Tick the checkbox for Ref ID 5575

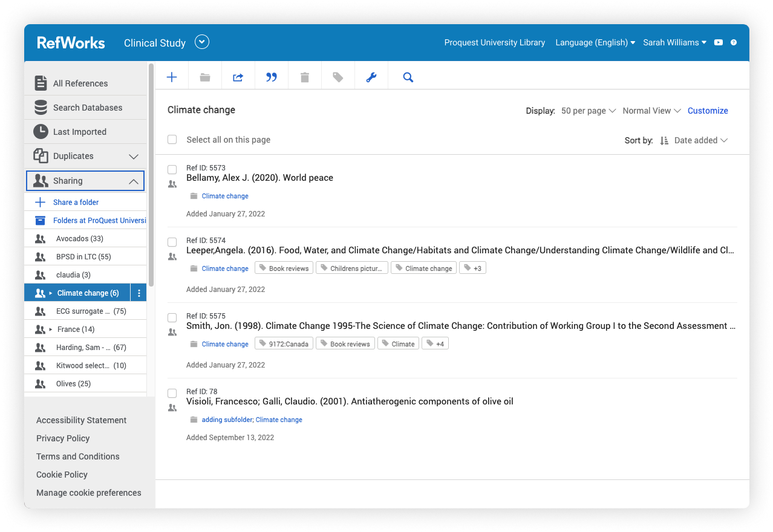(x=172, y=317)
